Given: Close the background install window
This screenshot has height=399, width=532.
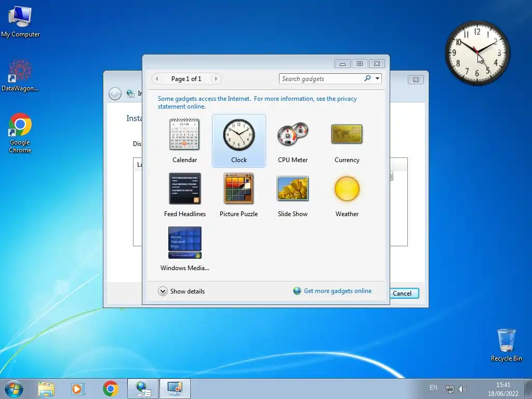Looking at the screenshot, I should tap(416, 79).
